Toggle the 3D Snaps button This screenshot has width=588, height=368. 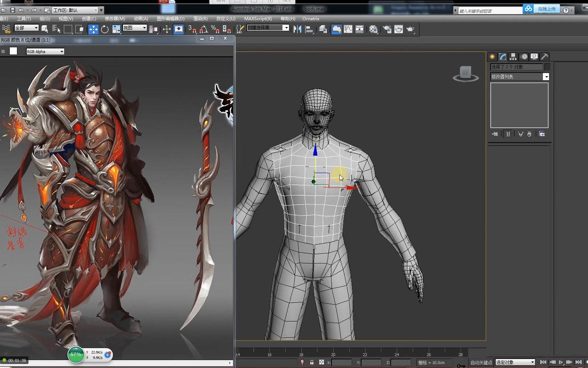point(192,29)
